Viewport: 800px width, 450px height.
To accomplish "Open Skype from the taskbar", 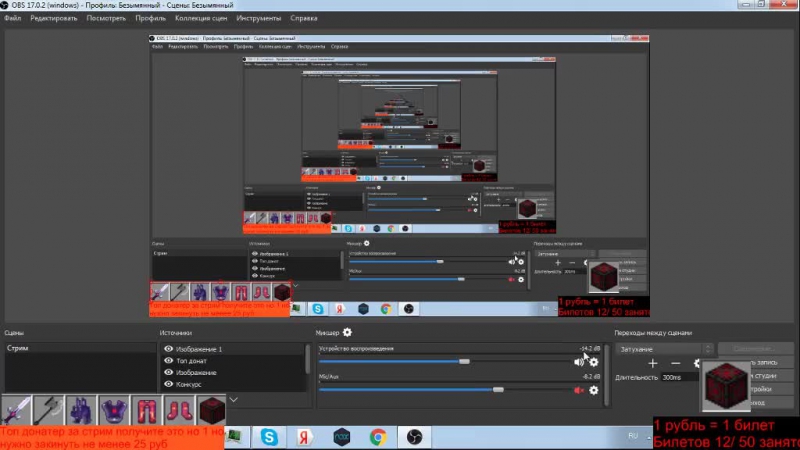I will pos(269,437).
